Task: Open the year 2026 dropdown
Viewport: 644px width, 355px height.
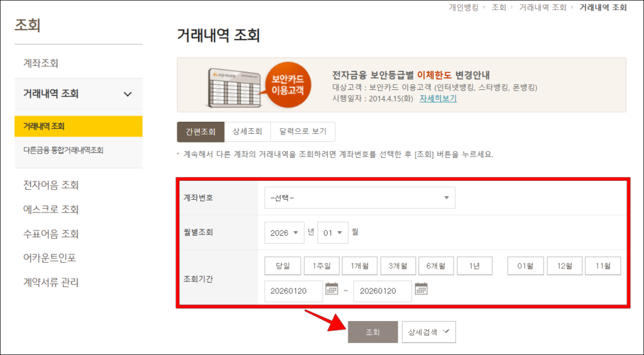Action: [x=284, y=232]
